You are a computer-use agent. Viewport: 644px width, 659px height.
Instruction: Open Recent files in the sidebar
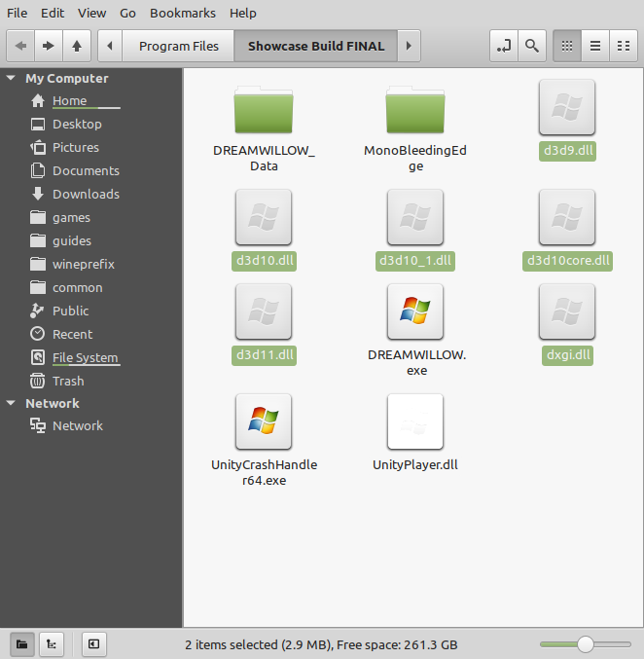pos(91,335)
